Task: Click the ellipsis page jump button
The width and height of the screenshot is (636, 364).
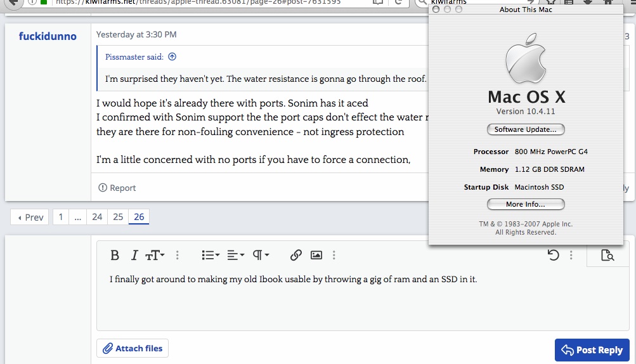Action: (x=78, y=217)
